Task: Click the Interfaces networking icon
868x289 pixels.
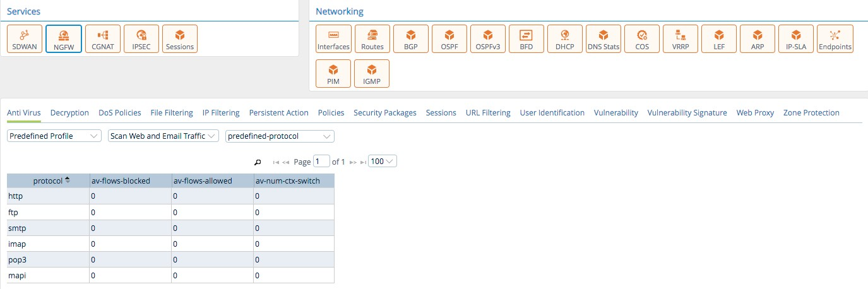Action: [x=333, y=39]
